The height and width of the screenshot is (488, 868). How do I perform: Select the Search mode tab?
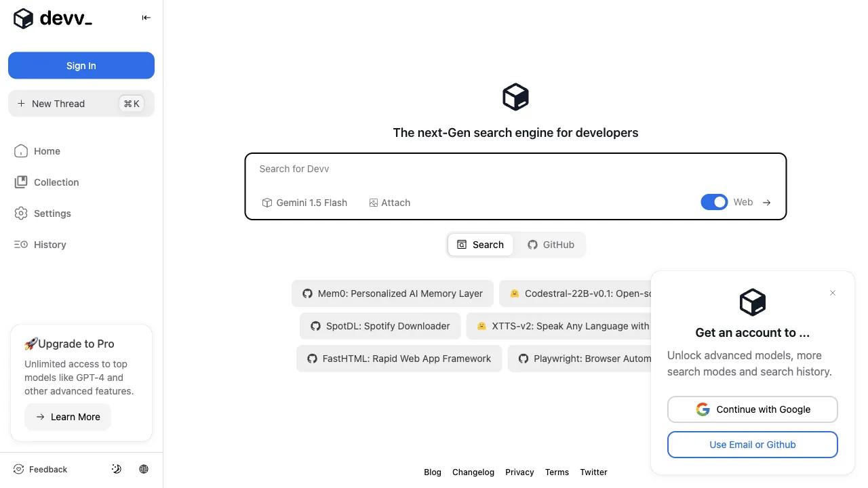(480, 245)
